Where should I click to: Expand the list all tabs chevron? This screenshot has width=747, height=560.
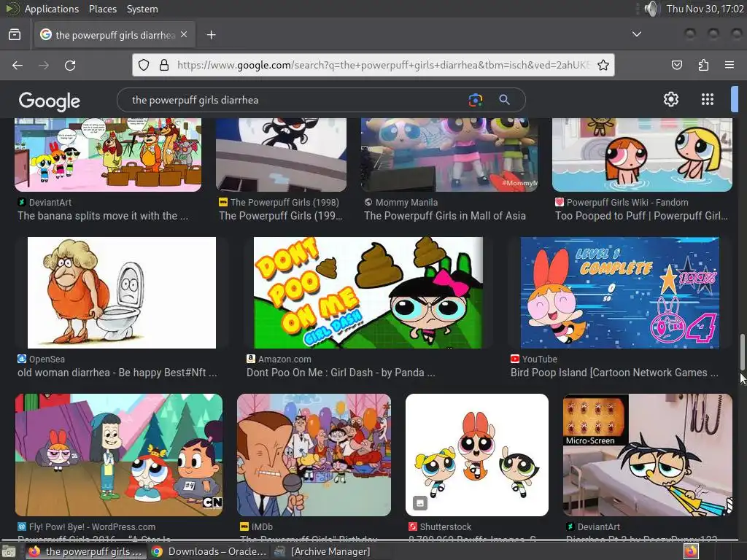point(636,34)
